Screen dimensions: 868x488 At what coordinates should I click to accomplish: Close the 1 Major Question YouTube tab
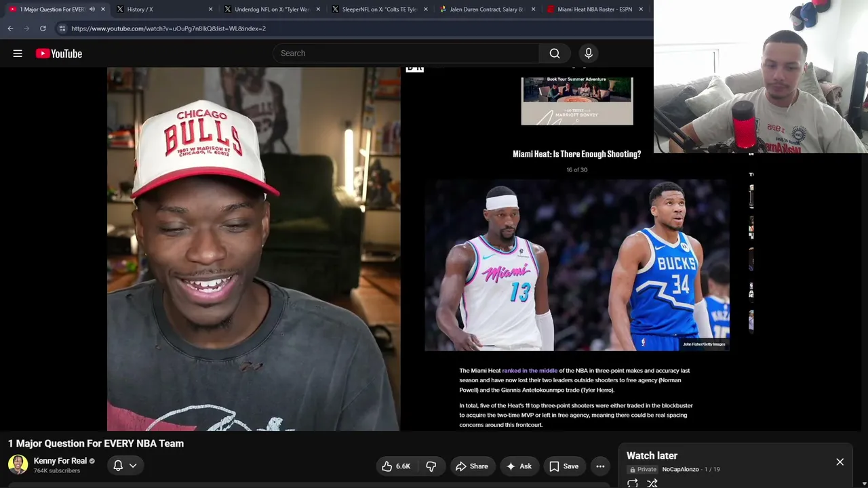pyautogui.click(x=103, y=9)
